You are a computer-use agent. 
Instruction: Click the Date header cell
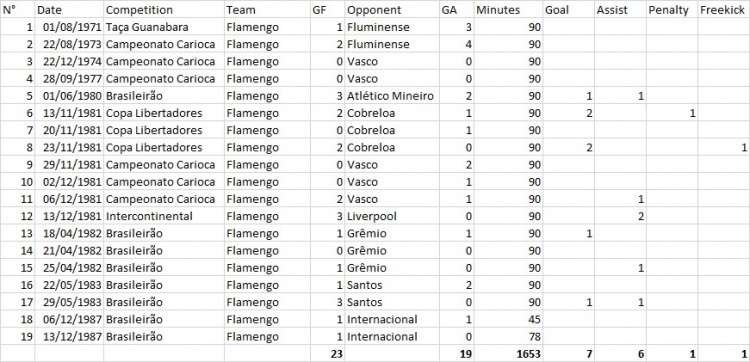[69, 10]
